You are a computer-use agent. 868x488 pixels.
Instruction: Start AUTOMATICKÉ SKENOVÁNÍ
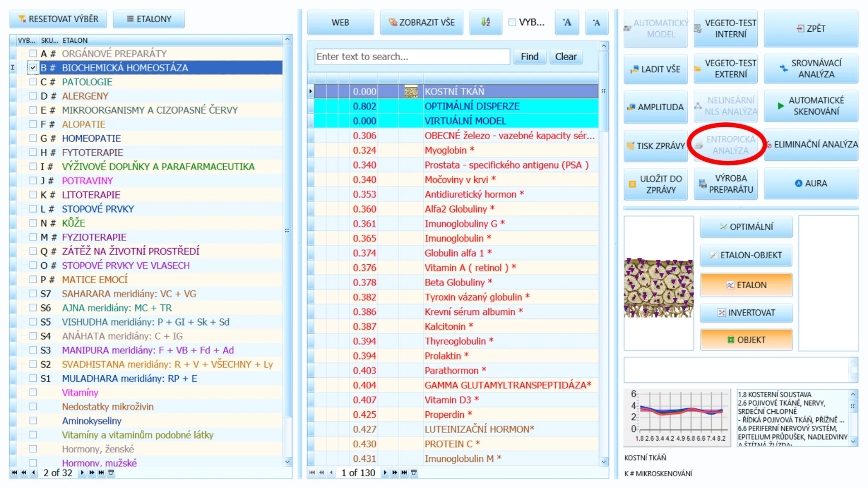coord(811,106)
